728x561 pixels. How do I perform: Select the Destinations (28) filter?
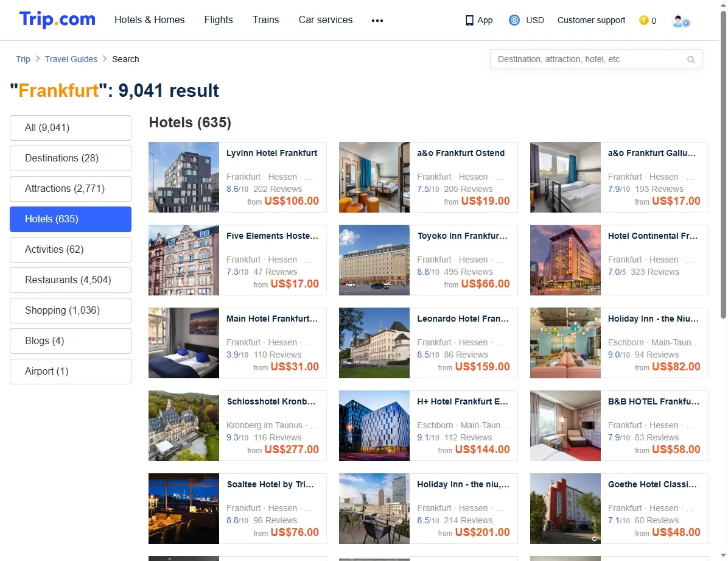(71, 158)
